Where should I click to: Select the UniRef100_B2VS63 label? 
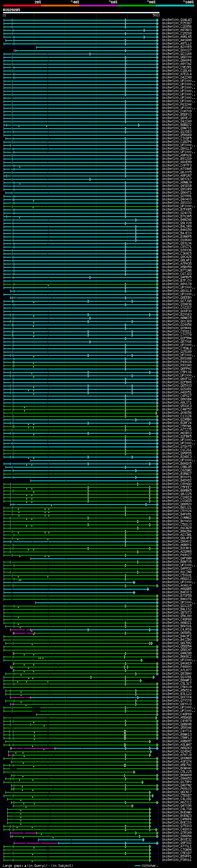click(x=177, y=314)
